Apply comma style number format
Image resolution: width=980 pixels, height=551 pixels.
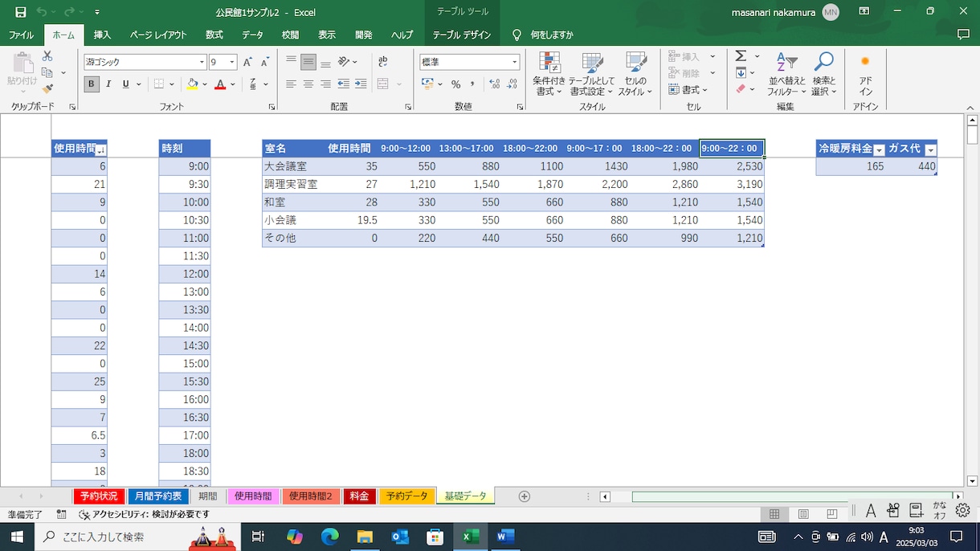click(x=472, y=84)
